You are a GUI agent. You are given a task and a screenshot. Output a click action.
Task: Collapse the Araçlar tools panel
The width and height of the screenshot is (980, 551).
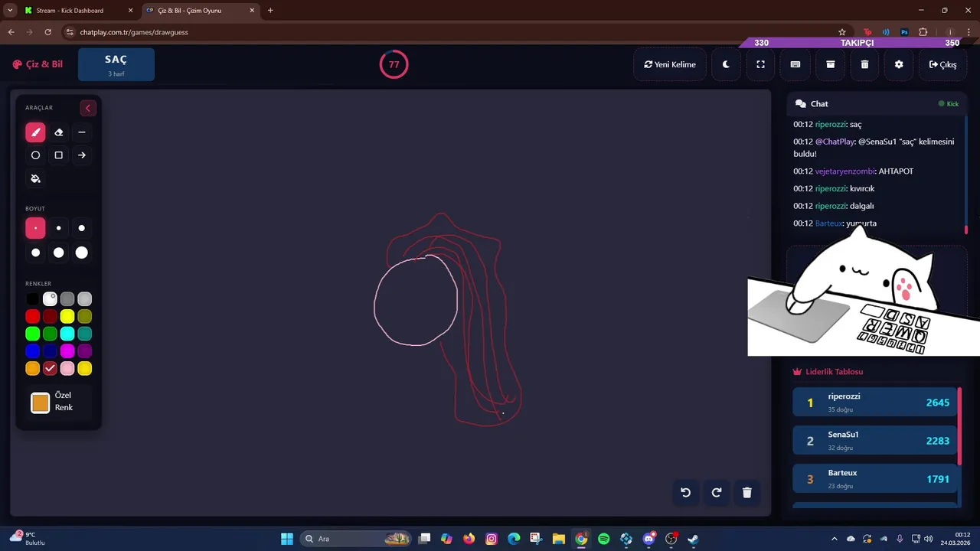(x=87, y=108)
